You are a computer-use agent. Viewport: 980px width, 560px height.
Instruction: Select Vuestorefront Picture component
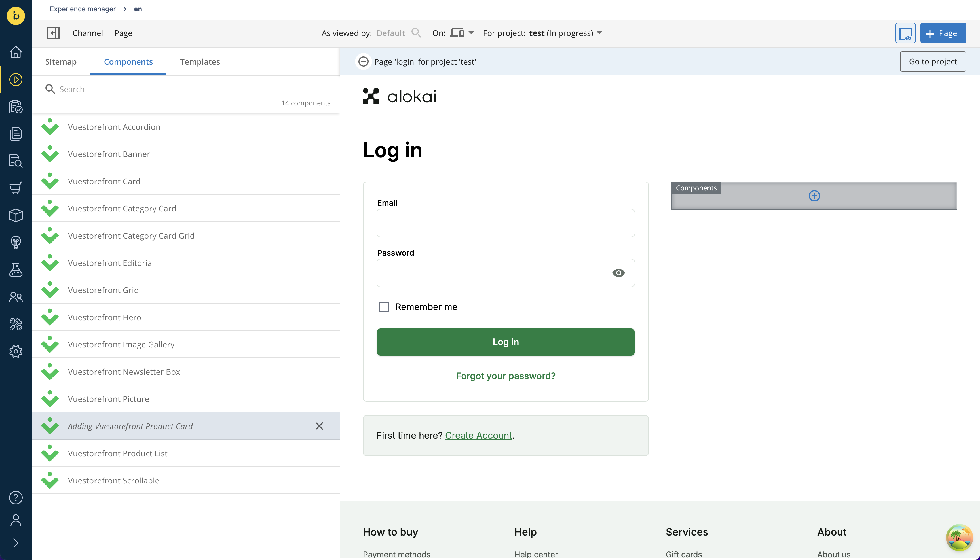[x=186, y=399]
